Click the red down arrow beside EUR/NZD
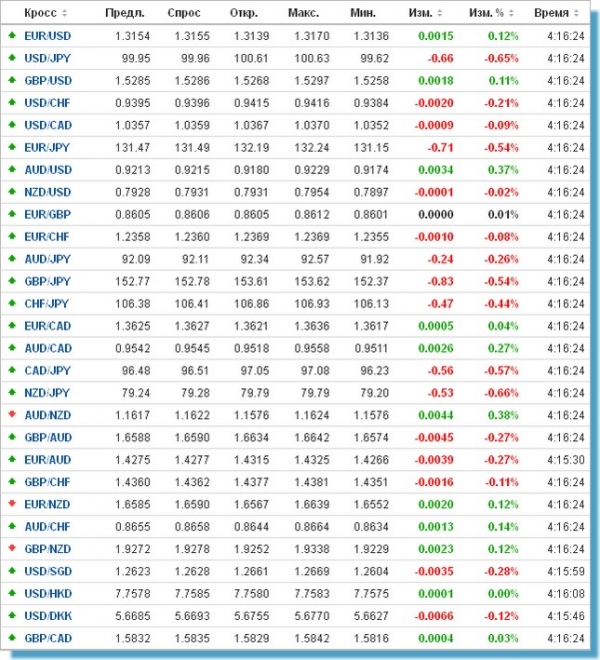This screenshot has height=660, width=600. coord(12,504)
